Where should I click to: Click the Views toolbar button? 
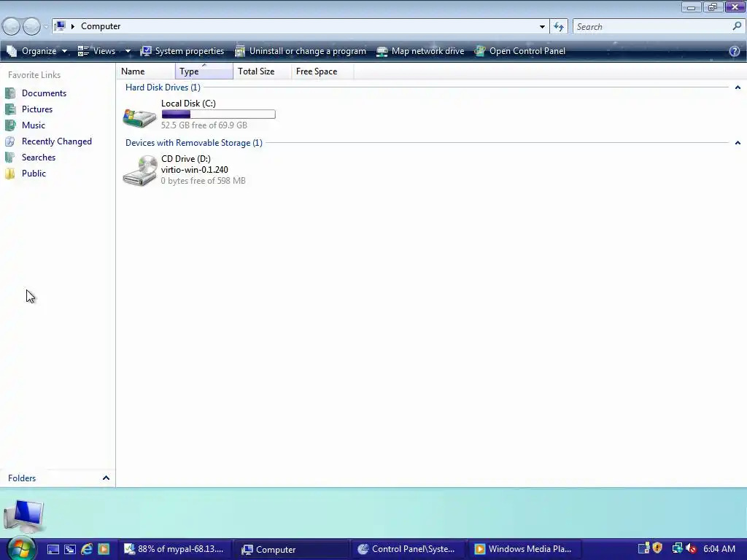(x=97, y=51)
